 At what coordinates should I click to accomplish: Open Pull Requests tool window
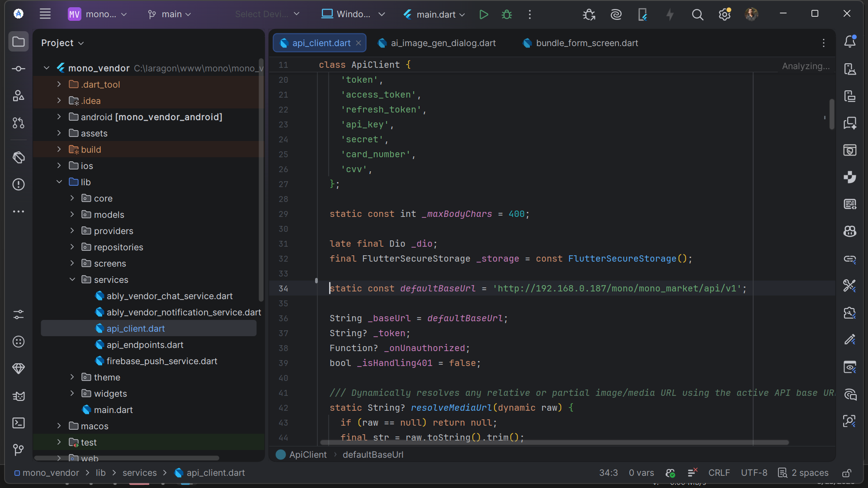click(19, 123)
